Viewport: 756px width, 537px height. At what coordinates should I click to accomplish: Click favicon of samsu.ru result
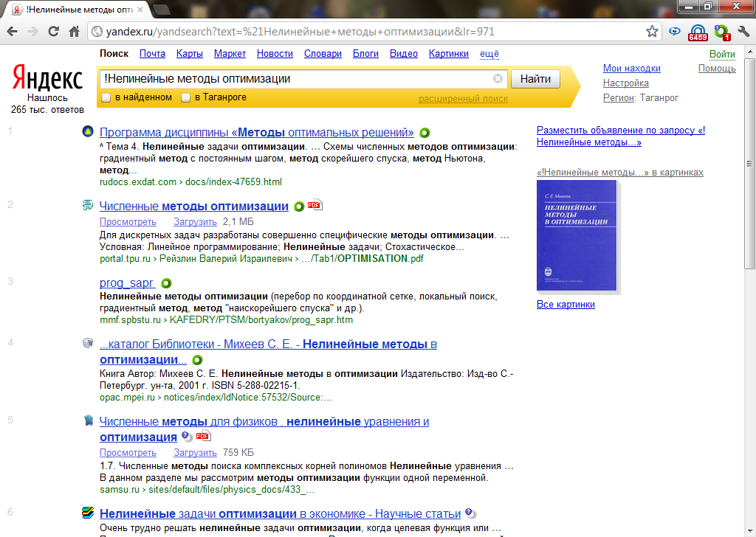[x=88, y=420]
